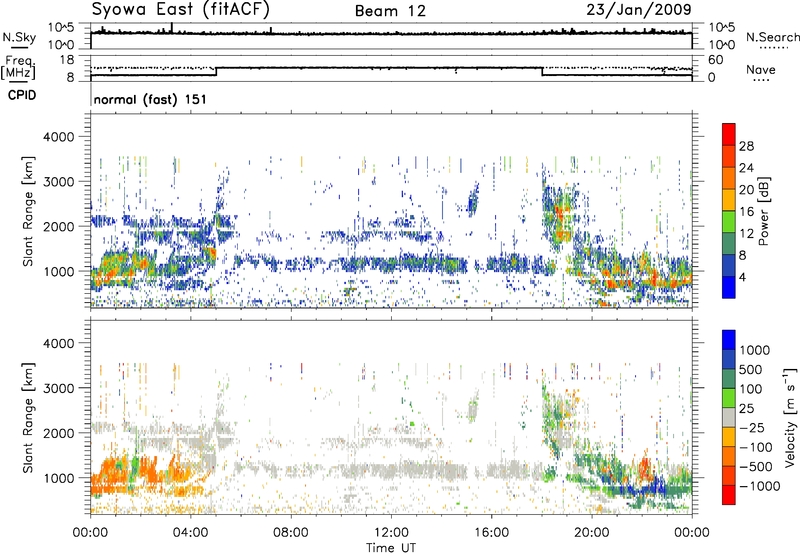This screenshot has height=554, width=800.
Task: Click the '-1000' velocity colorbar tick
Action: 760,486
